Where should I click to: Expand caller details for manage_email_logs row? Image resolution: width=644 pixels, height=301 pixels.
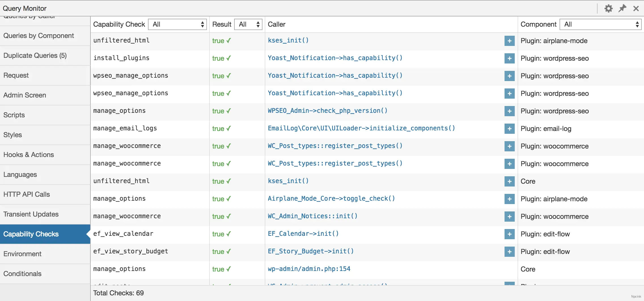click(509, 129)
